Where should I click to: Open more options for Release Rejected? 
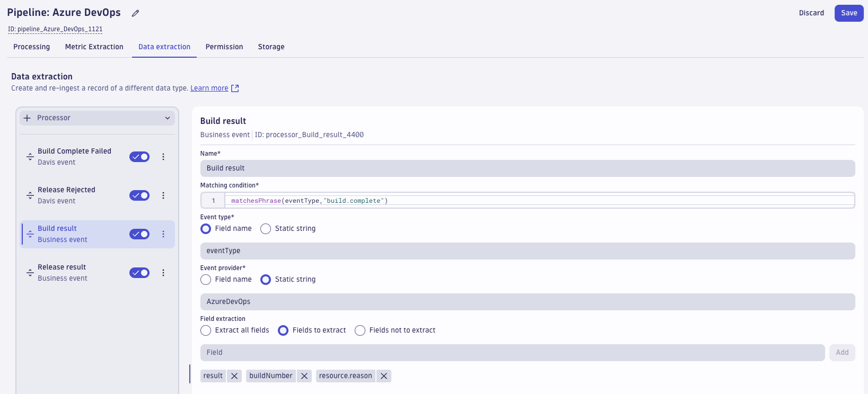(163, 195)
